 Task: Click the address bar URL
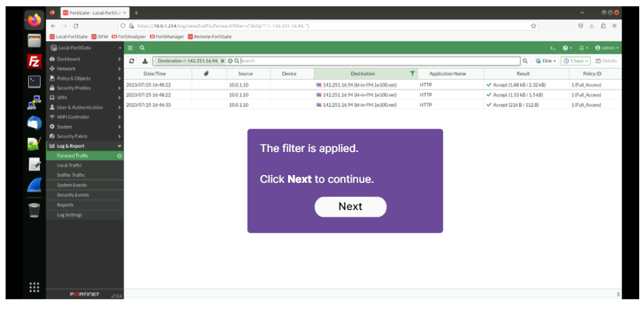(223, 26)
